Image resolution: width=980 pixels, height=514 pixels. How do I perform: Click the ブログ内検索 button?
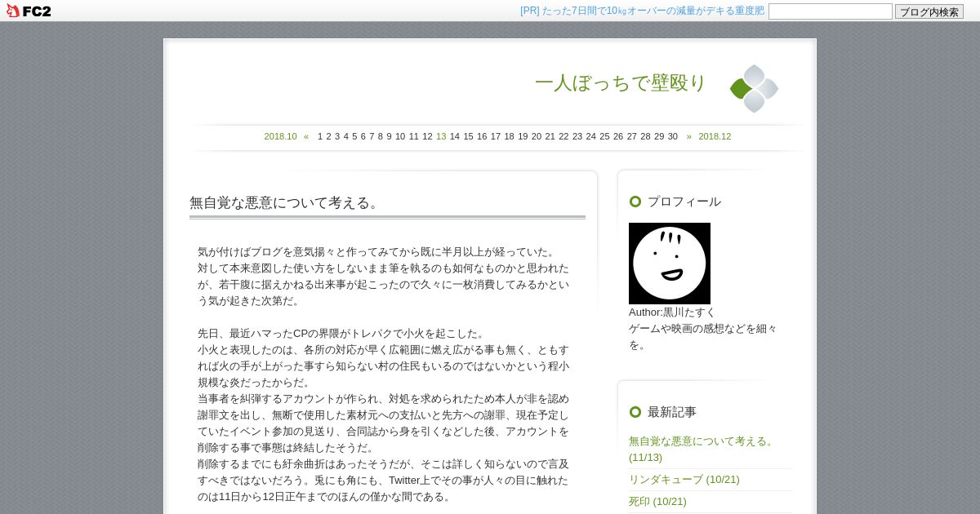(x=929, y=11)
